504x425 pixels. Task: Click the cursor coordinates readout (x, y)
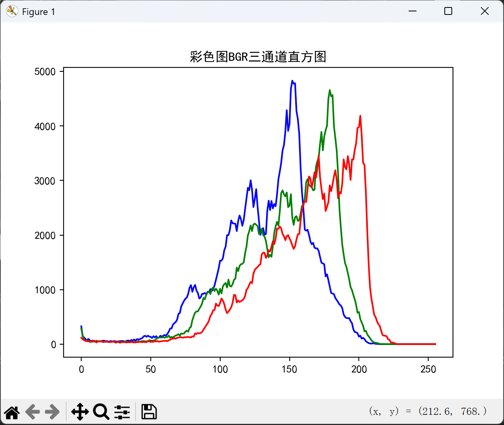pos(428,411)
